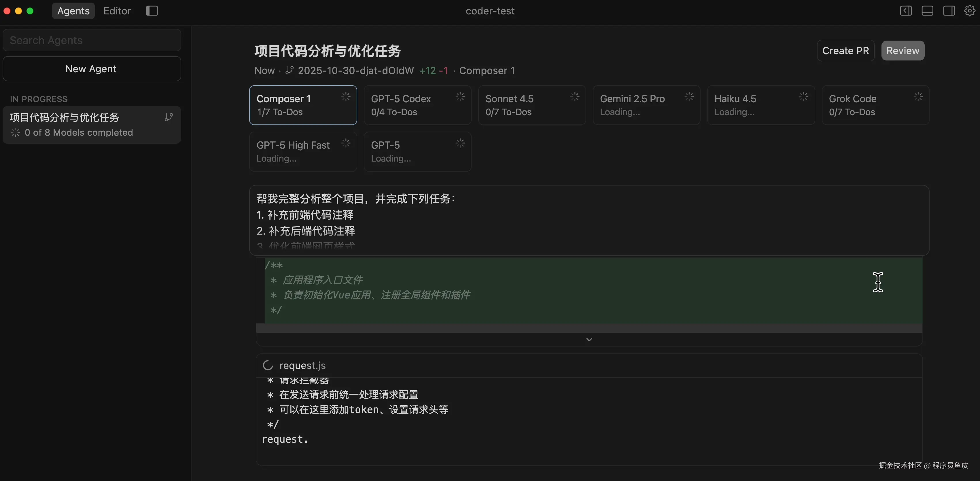Viewport: 980px width, 481px height.
Task: Click spinner beside 0 of 8 Models completed
Action: [x=15, y=132]
